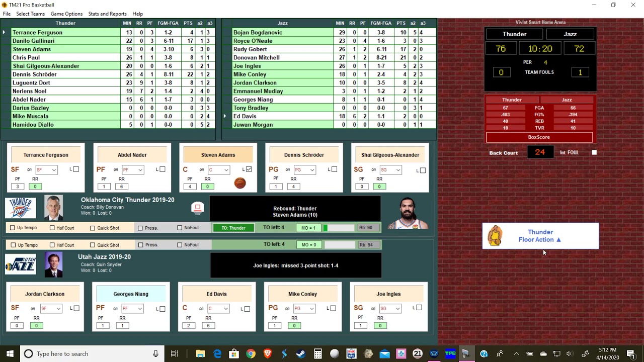644x362 pixels.
Task: Open Microsoft Store from the taskbar
Action: [234, 354]
